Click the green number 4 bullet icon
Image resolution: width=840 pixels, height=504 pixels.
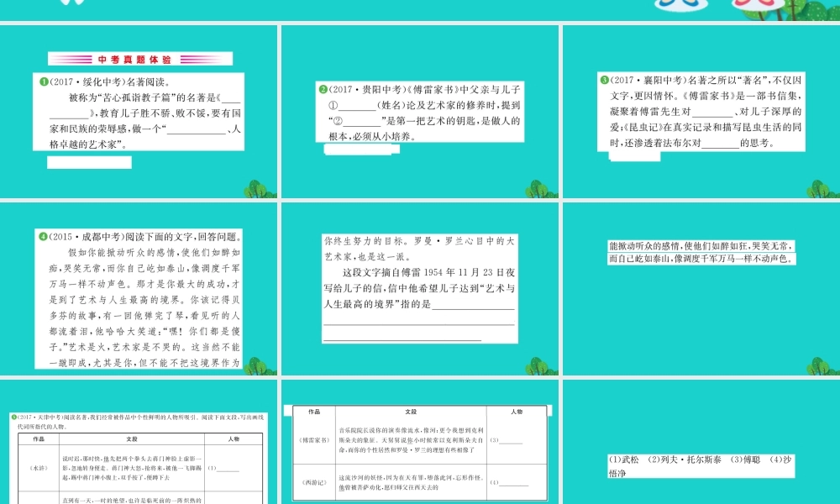[x=43, y=236]
